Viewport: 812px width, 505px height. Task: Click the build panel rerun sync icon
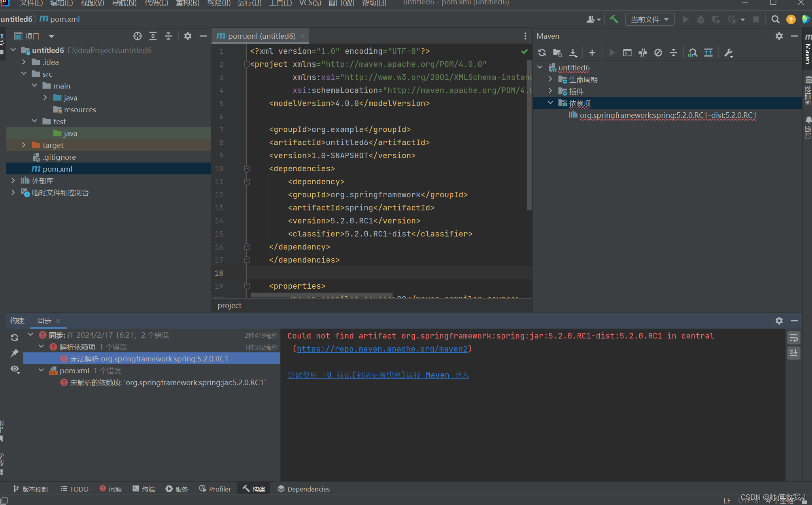(x=15, y=337)
